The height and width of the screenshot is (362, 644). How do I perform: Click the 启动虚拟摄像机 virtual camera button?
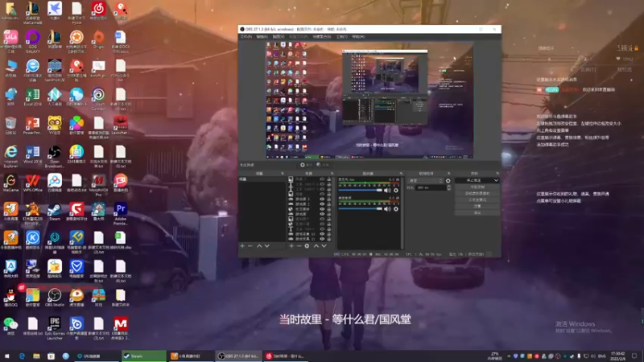pyautogui.click(x=477, y=193)
